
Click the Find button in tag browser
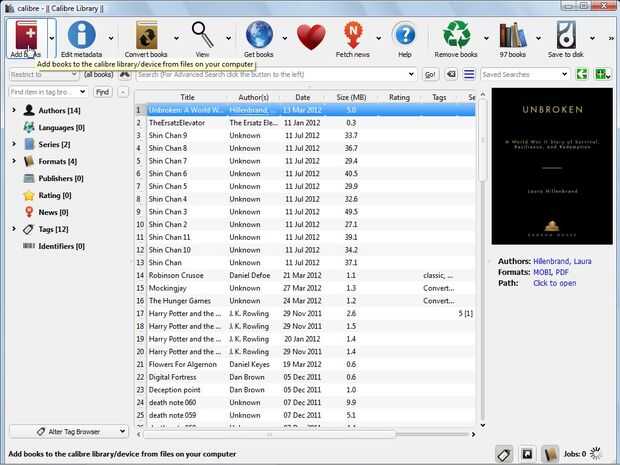102,92
